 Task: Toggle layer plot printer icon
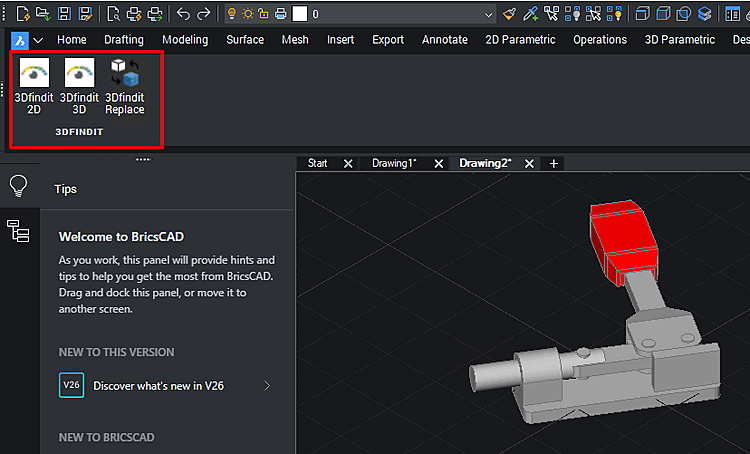(281, 14)
